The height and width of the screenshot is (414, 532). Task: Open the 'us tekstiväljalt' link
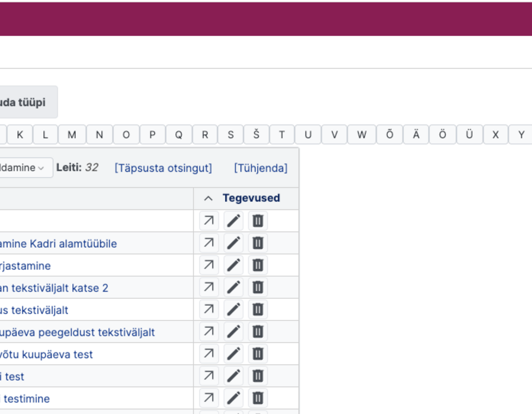[34, 310]
